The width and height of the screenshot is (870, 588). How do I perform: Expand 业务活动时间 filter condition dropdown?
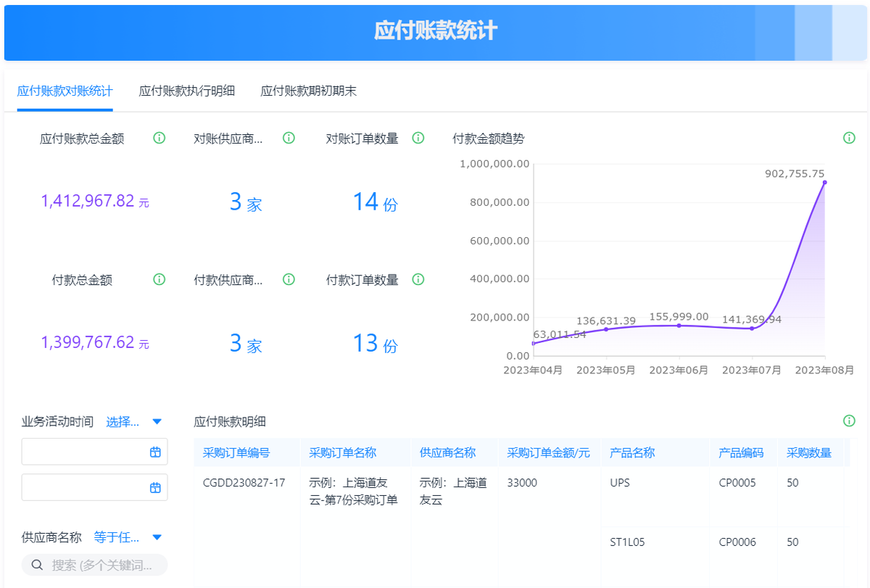[x=157, y=421]
